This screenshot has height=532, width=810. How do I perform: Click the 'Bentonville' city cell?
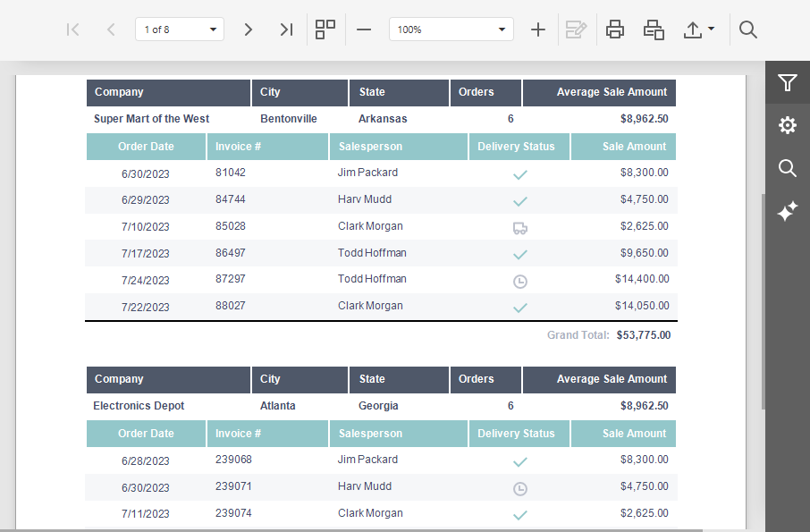(288, 119)
